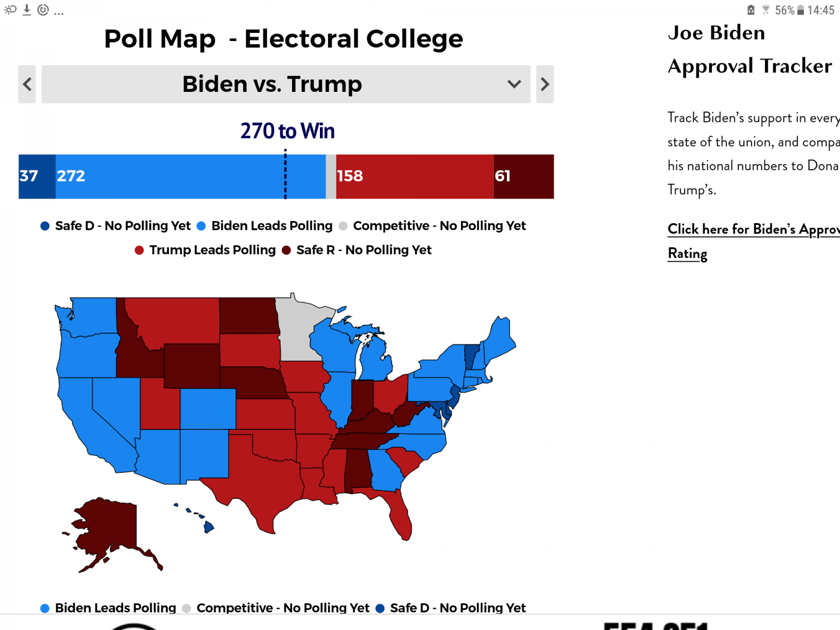The height and width of the screenshot is (630, 840).
Task: Toggle the Safe D - No Polling Yet legend
Action: point(115,226)
